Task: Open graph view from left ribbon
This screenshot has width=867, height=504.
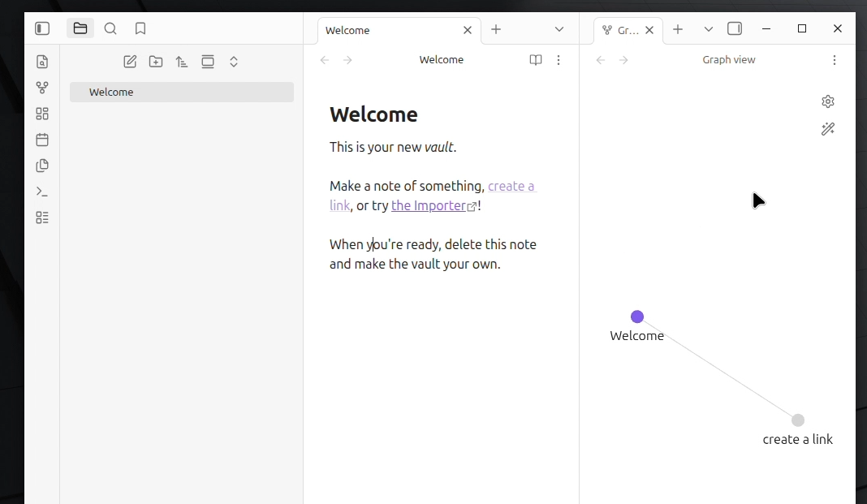Action: pos(42,88)
